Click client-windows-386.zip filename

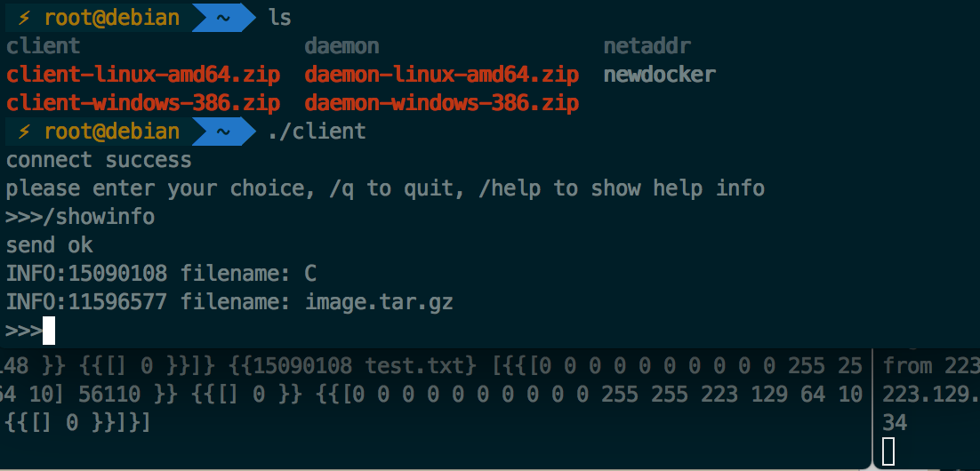click(x=143, y=103)
